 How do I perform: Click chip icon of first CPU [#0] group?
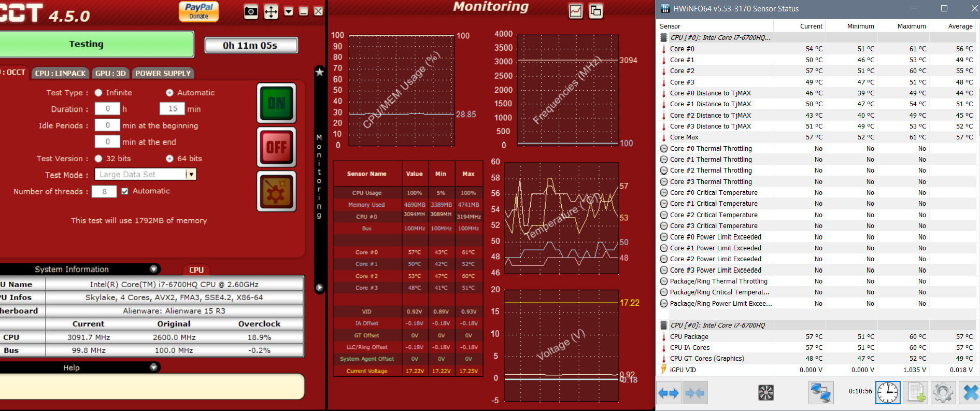point(664,37)
